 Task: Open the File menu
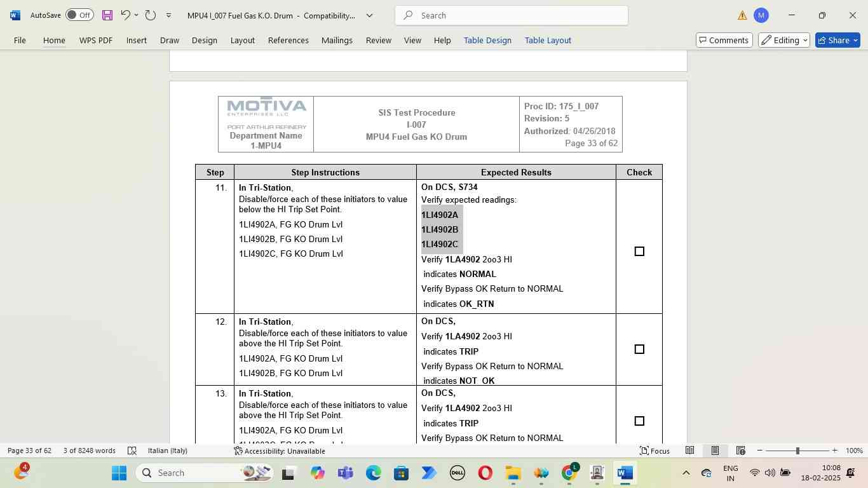tap(20, 40)
